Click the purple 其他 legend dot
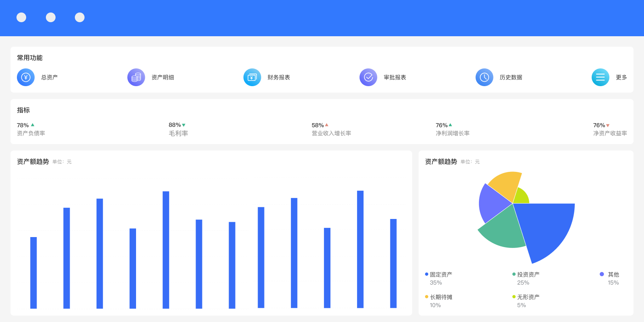The height and width of the screenshot is (322, 644). [x=602, y=274]
